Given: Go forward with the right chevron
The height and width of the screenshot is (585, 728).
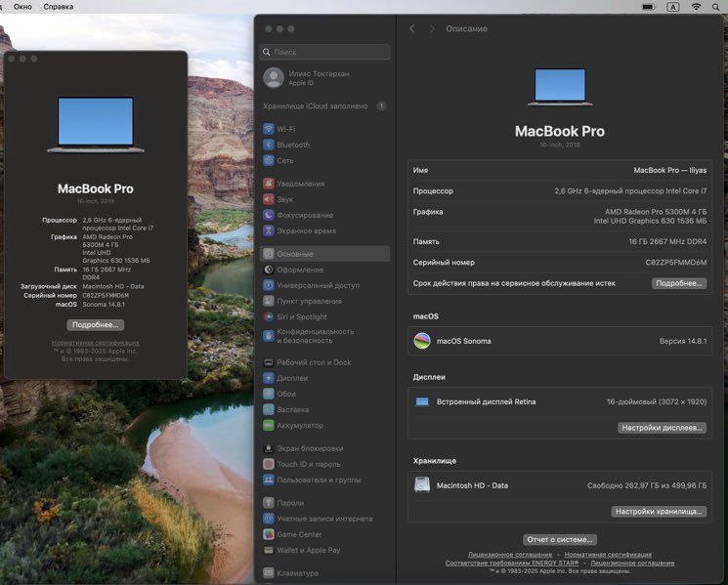Looking at the screenshot, I should point(432,28).
